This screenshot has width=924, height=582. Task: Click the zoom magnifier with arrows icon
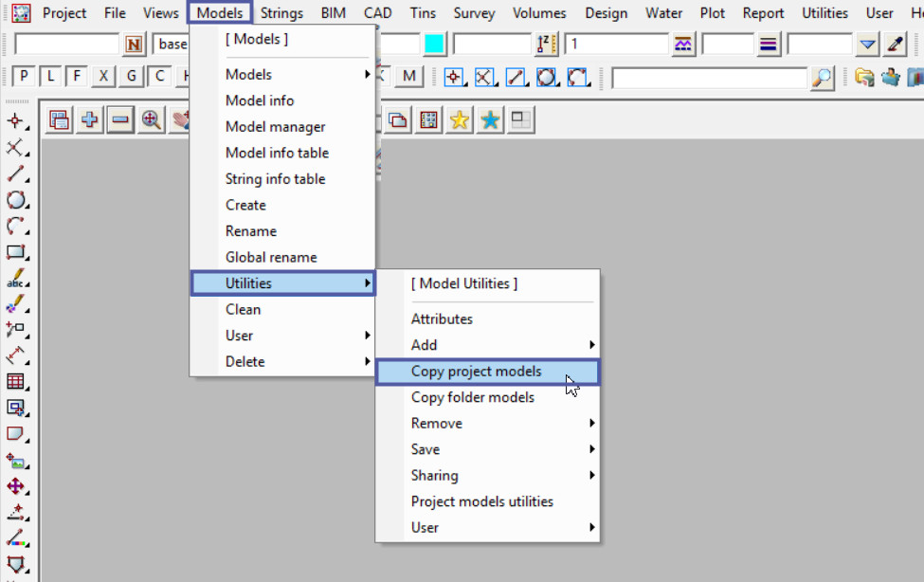coord(152,120)
